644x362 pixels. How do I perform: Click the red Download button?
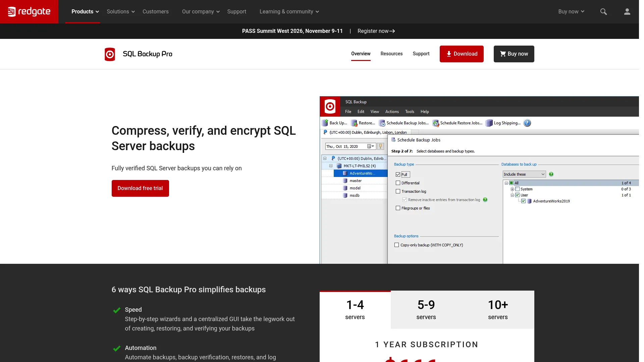[462, 54]
